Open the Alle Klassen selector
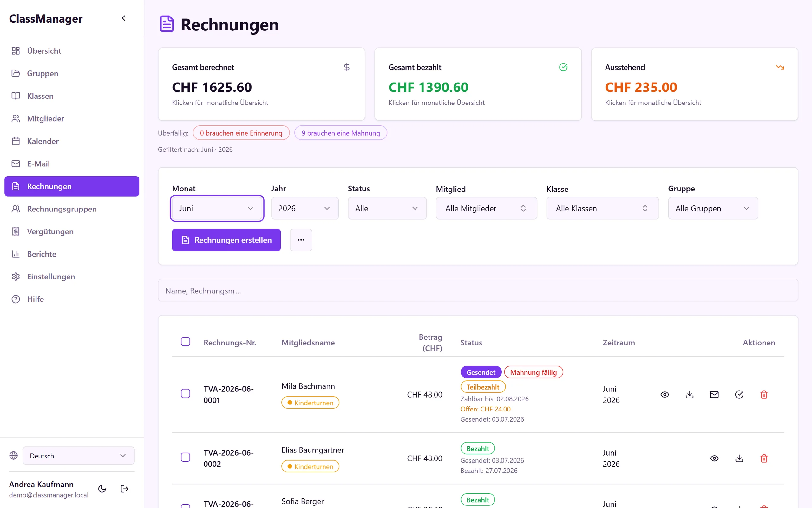The image size is (812, 508). [603, 208]
